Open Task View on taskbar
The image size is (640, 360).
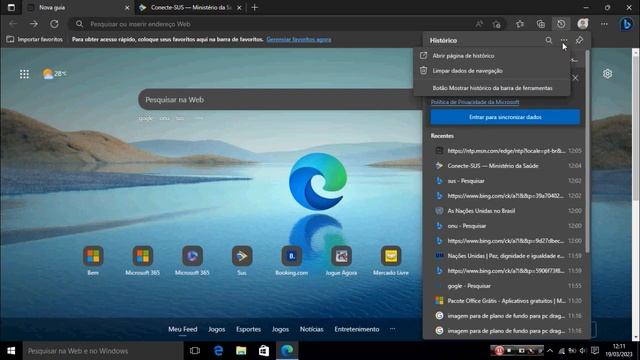pos(195,351)
